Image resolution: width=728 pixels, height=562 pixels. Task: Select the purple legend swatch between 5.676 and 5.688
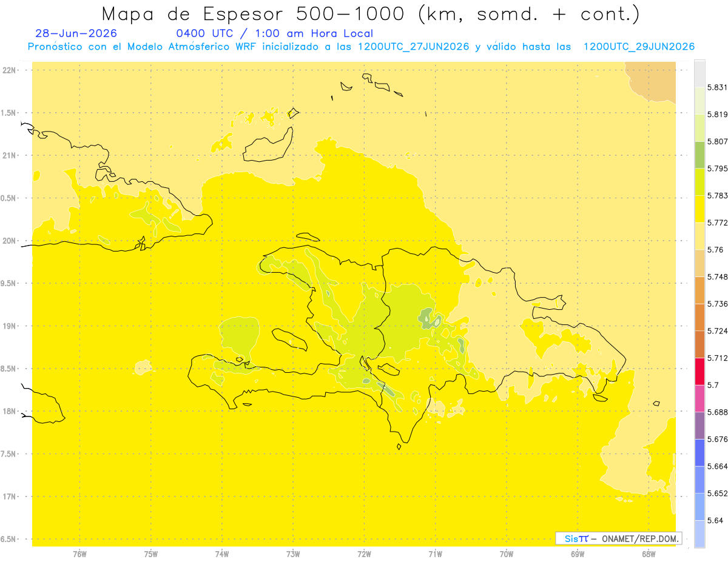click(x=699, y=425)
